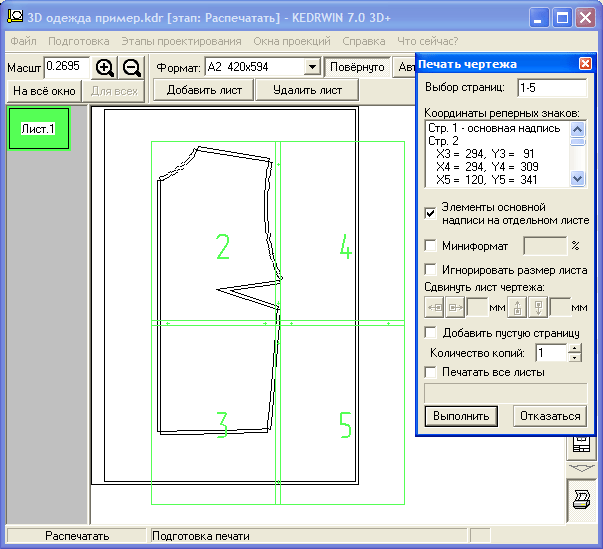Click the Количество копий input field
The height and width of the screenshot is (549, 603).
point(551,353)
